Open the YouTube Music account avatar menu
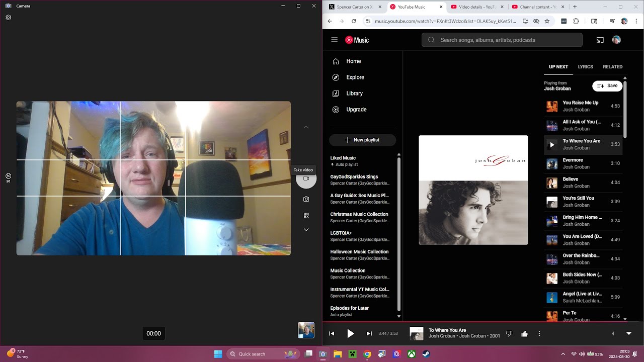The height and width of the screenshot is (362, 644). pyautogui.click(x=616, y=40)
